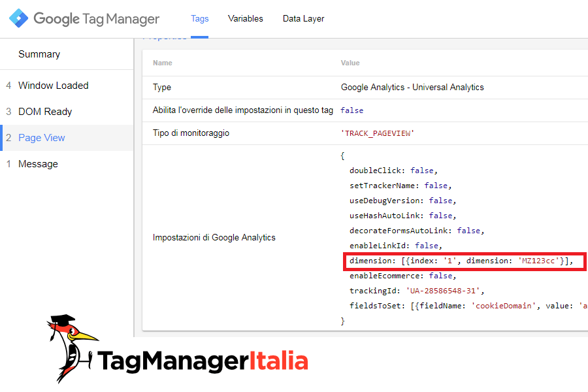Click the doubleClick: false line
Image resolution: width=588 pixels, height=392 pixels.
click(x=393, y=171)
